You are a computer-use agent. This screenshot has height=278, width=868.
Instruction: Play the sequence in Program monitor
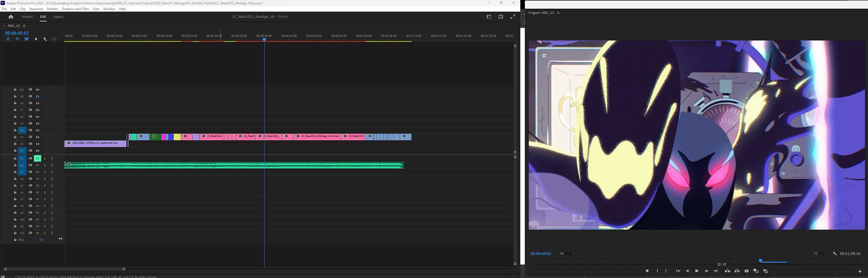[697, 271]
